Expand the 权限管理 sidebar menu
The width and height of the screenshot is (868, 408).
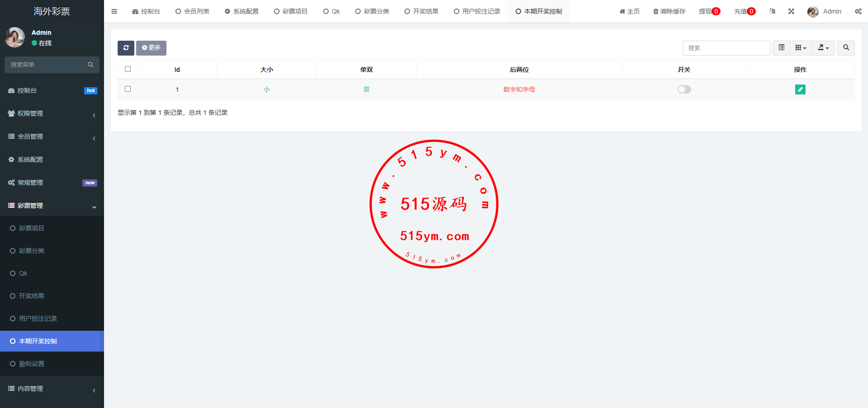(52, 113)
